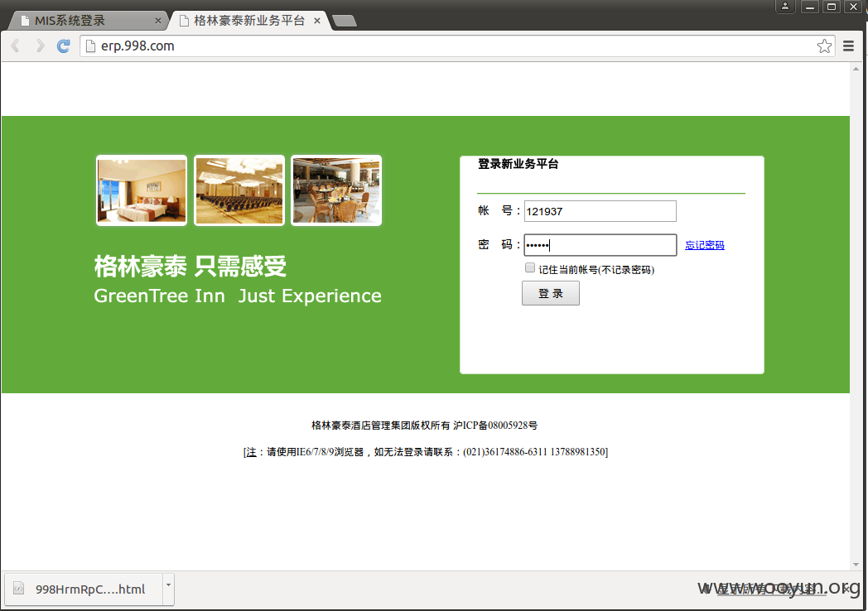
Task: Click the 登录新业务平台 heading
Action: (x=518, y=164)
